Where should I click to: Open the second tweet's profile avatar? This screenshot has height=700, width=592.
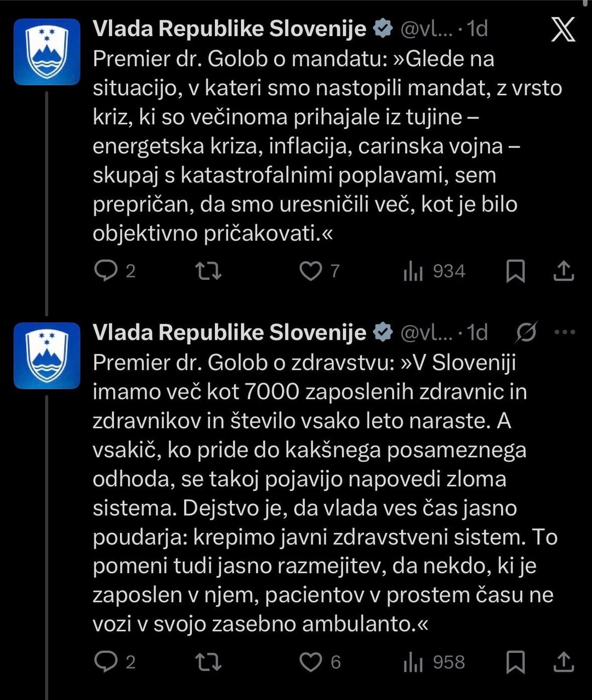coord(47,356)
